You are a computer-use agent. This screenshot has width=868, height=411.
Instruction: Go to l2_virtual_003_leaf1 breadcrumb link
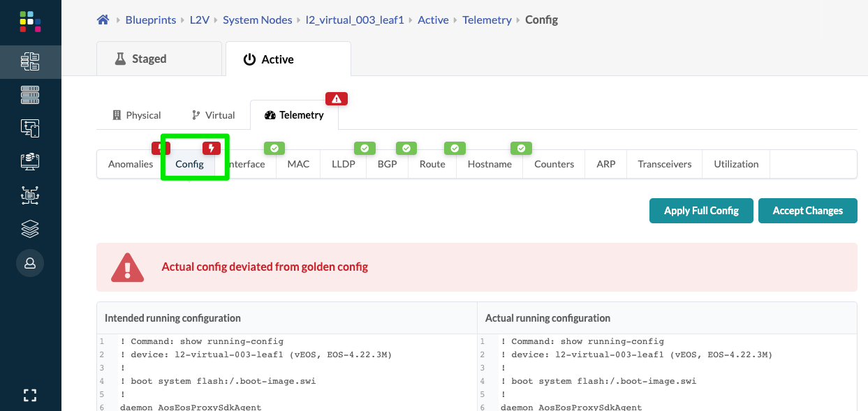pyautogui.click(x=355, y=20)
